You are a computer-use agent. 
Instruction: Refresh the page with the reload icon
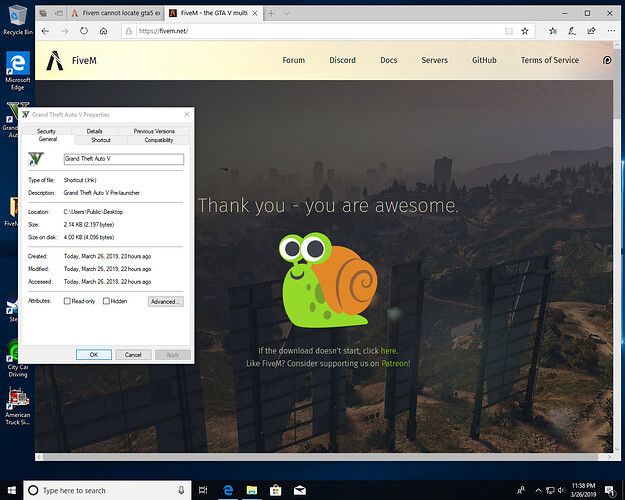point(84,31)
